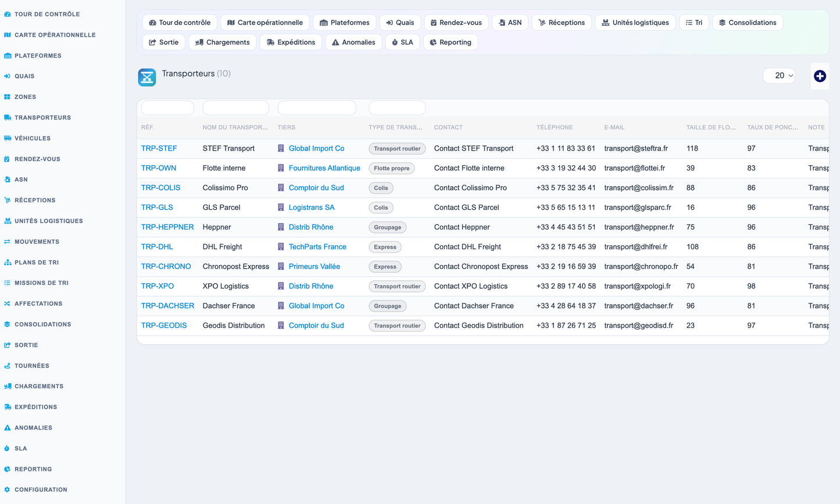This screenshot has height=504, width=840.
Task: Click the Réf. filter input field
Action: tap(167, 108)
